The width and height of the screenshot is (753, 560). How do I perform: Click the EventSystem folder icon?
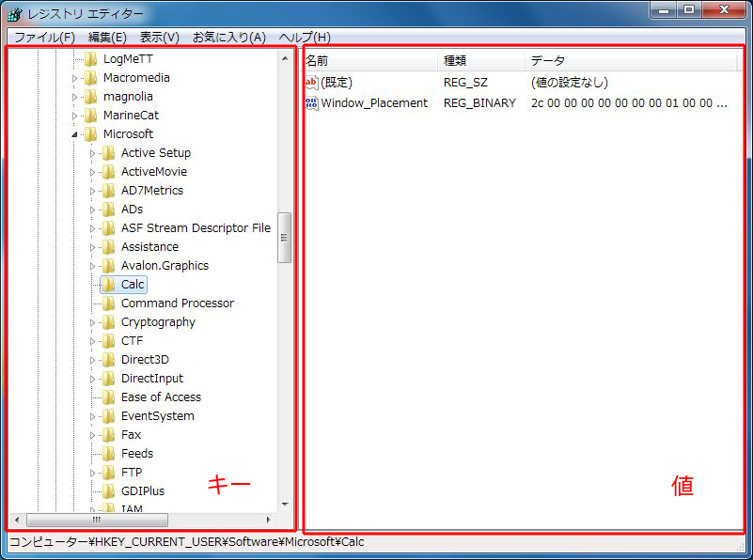[108, 416]
